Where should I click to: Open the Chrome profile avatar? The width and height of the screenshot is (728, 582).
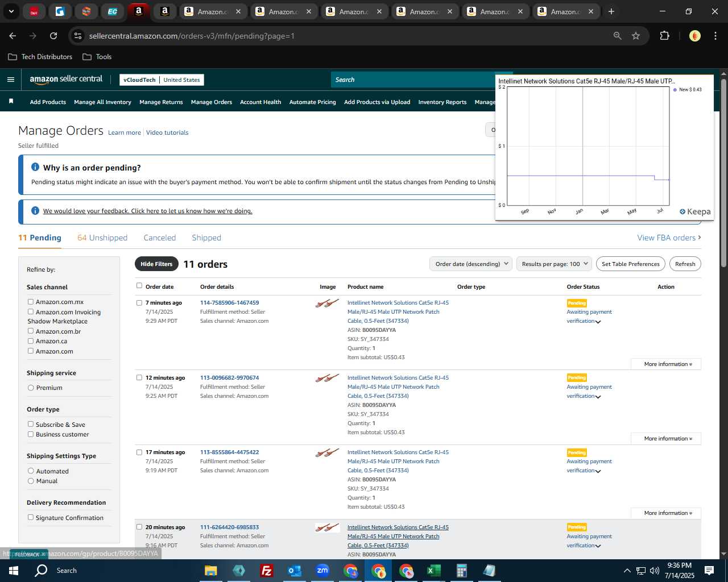[x=694, y=36]
